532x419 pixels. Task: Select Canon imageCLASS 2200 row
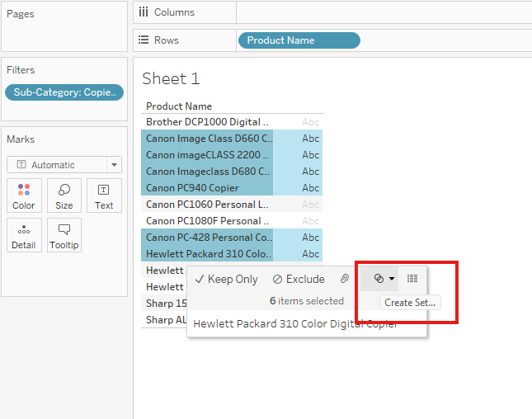coord(207,155)
